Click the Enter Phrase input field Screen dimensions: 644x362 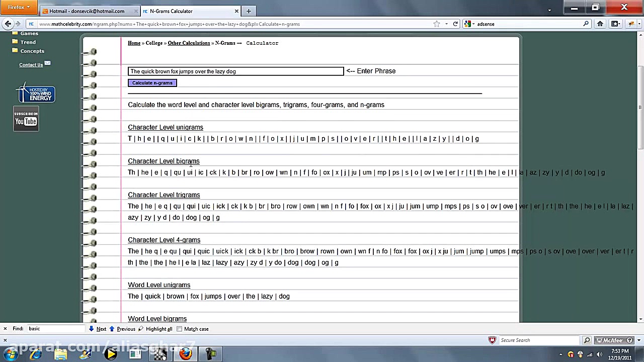236,71
